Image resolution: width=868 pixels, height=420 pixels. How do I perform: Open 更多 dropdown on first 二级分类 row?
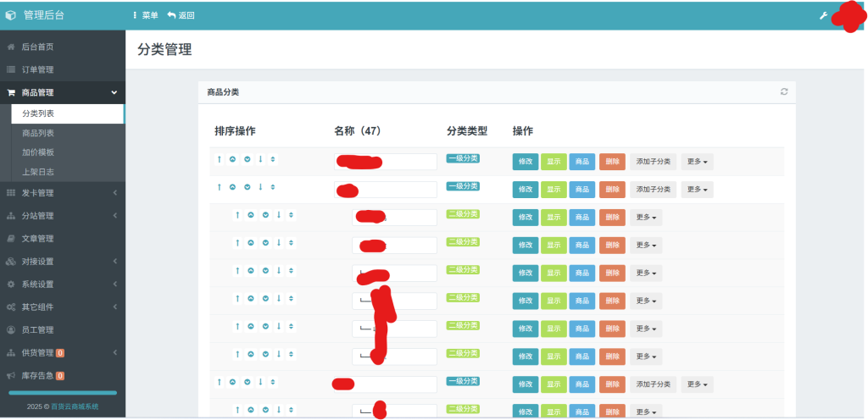coord(645,217)
